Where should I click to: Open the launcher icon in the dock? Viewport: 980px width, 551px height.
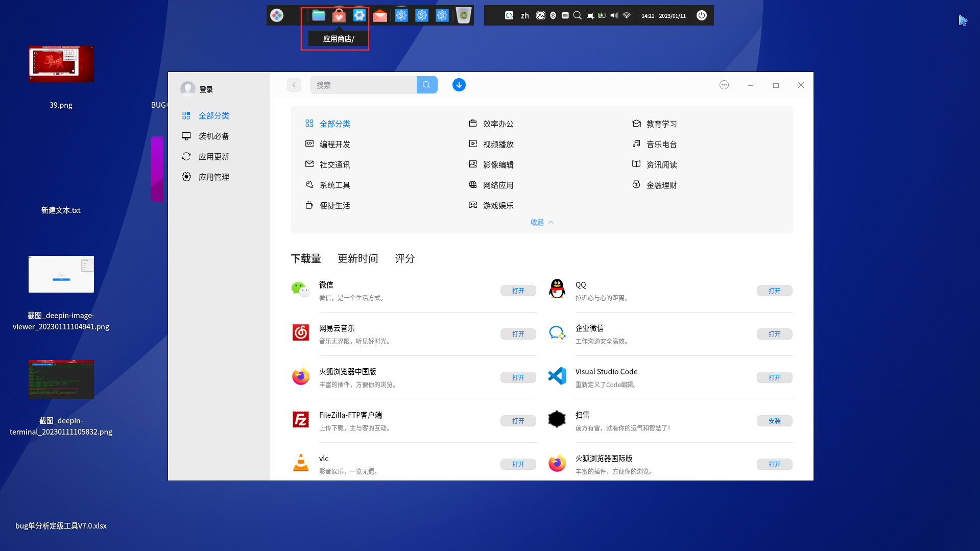click(277, 15)
